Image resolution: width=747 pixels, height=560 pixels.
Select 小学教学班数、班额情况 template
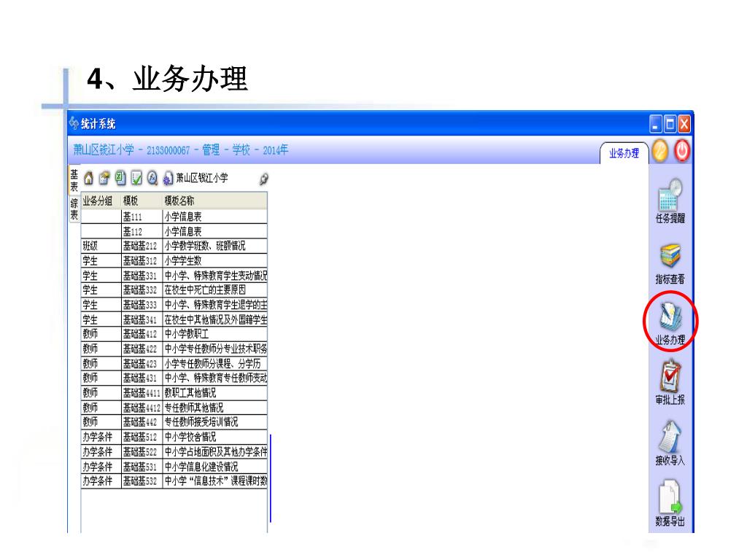pos(174,246)
